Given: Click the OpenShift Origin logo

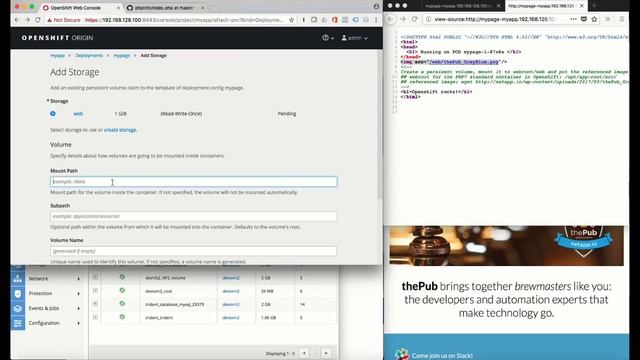Looking at the screenshot, I should pyautogui.click(x=57, y=38).
